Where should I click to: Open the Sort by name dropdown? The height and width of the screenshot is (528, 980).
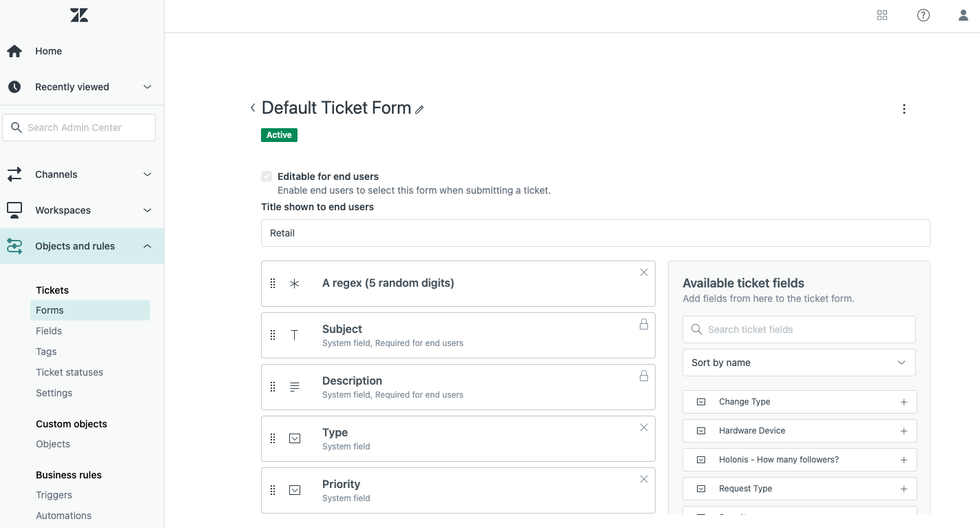pos(799,363)
